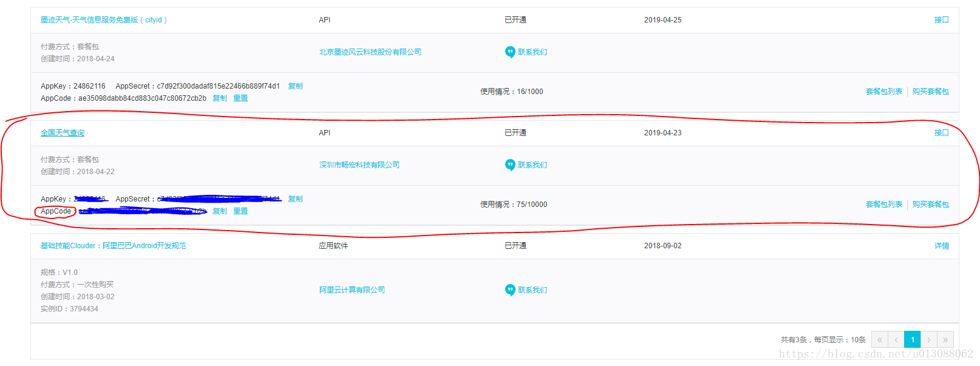Viewport: 980px width, 366px height.
Task: Reset the AppCode of 墨迹天气 API
Action: click(x=240, y=98)
